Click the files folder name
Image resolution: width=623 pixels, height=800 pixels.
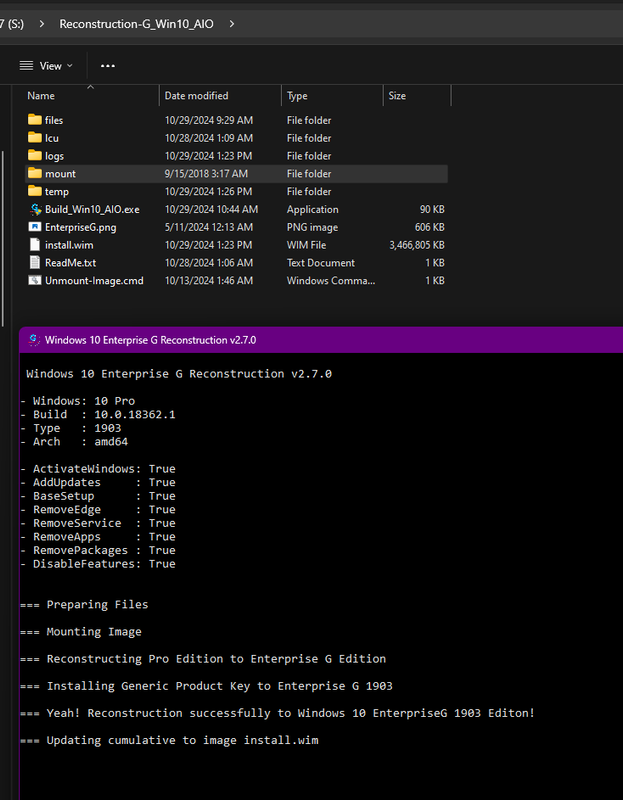[x=54, y=120]
